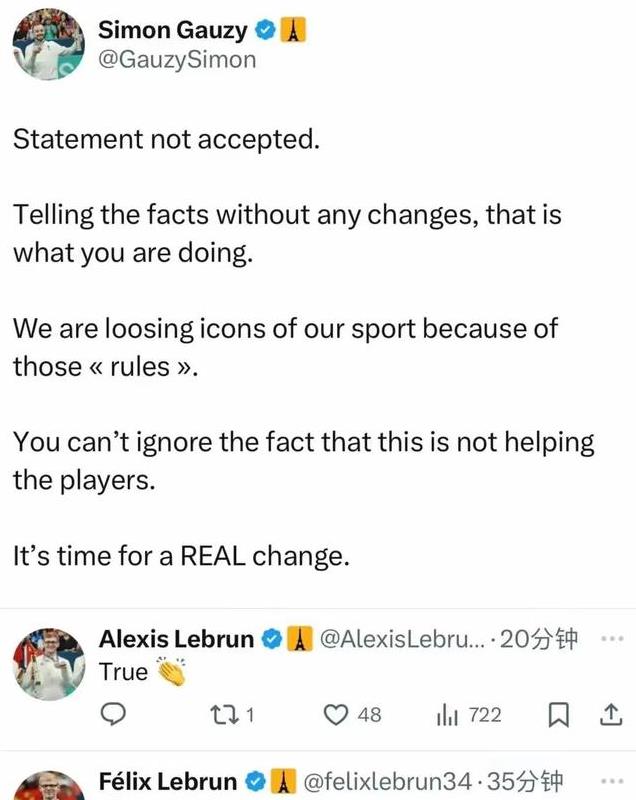Click Eiffel Tower affiliation badge beside Simon Gauzy
This screenshot has height=800, width=636.
(x=292, y=31)
